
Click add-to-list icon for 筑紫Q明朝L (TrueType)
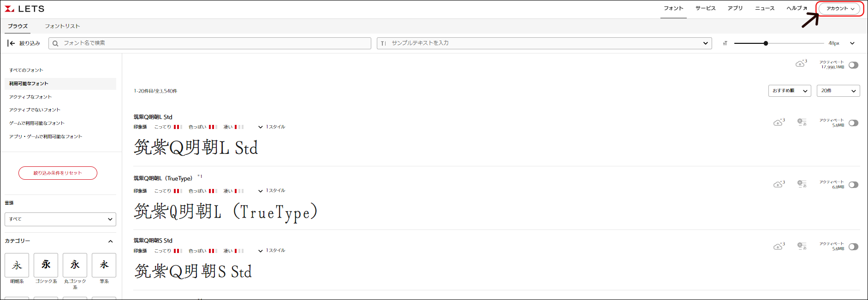(802, 184)
